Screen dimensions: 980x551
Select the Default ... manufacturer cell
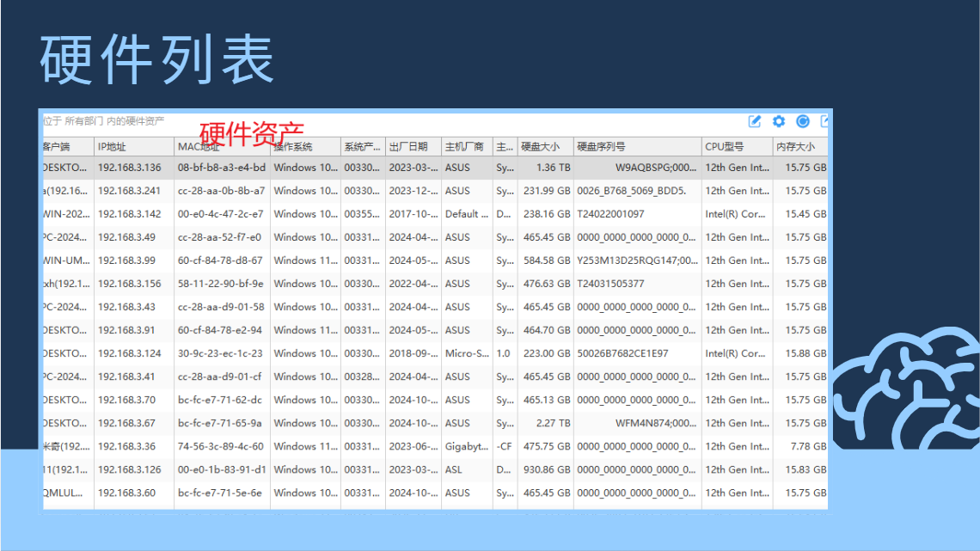click(466, 214)
